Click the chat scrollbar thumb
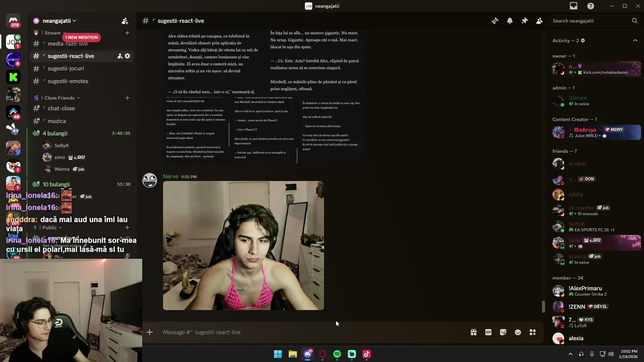 (543, 307)
